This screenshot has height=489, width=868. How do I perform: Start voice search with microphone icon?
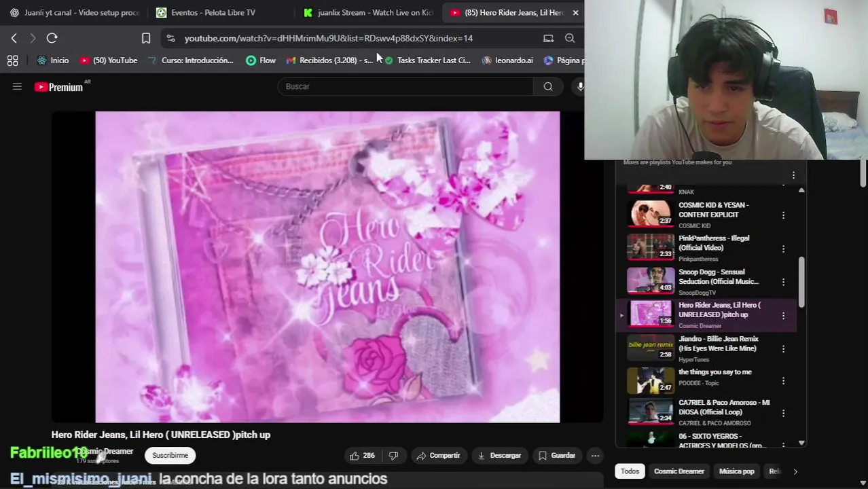(579, 86)
